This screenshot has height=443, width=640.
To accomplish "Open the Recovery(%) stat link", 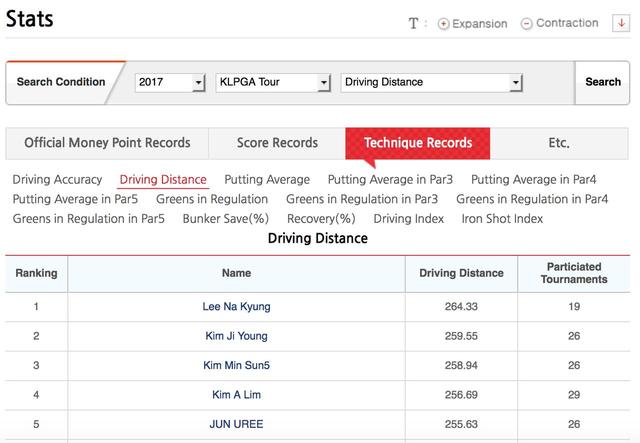I will coord(321,219).
